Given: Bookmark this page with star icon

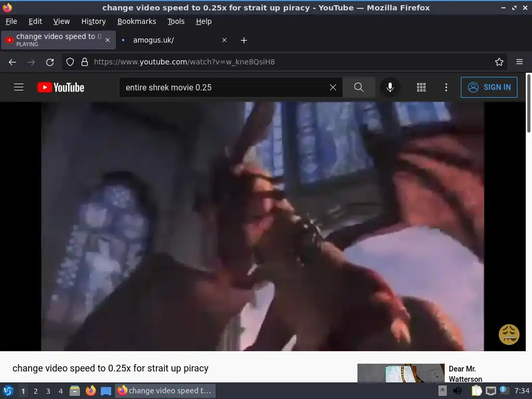Looking at the screenshot, I should pyautogui.click(x=499, y=62).
